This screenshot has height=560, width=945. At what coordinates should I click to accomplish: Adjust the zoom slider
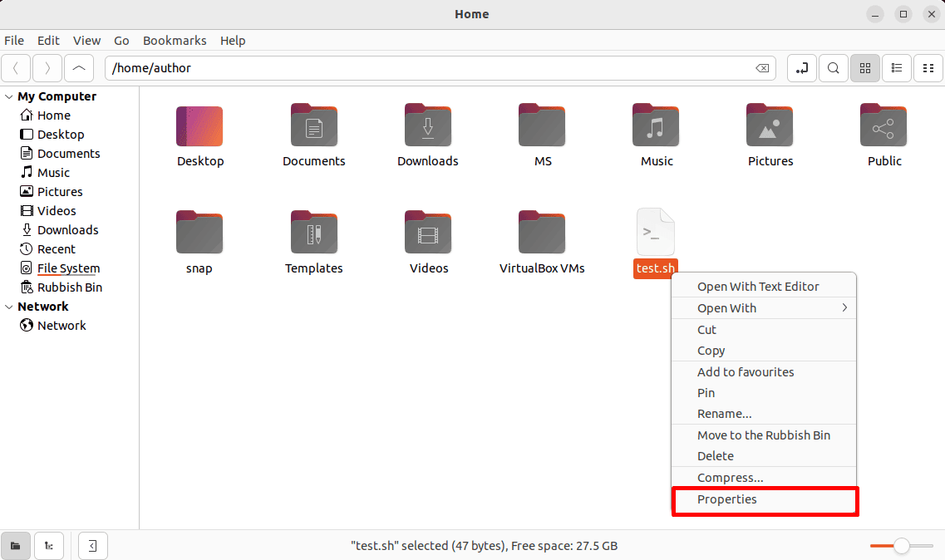(900, 546)
